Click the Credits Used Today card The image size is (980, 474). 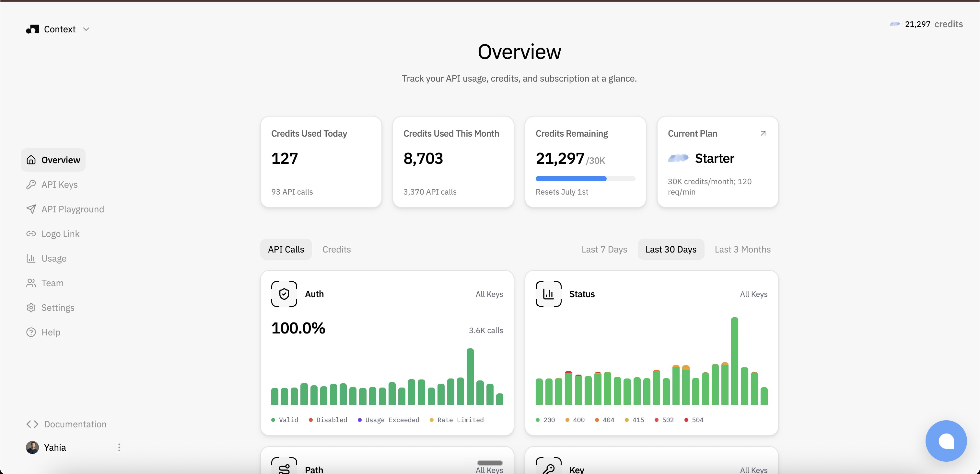(x=321, y=162)
